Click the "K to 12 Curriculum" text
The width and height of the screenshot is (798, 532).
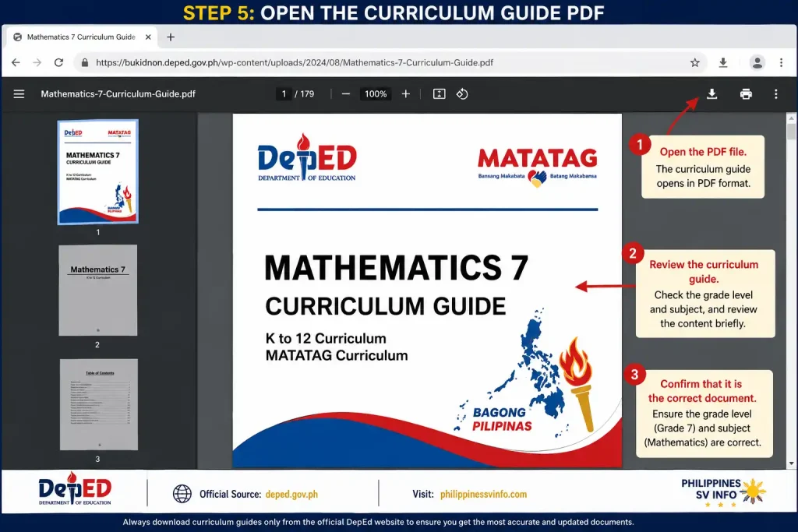tap(326, 338)
